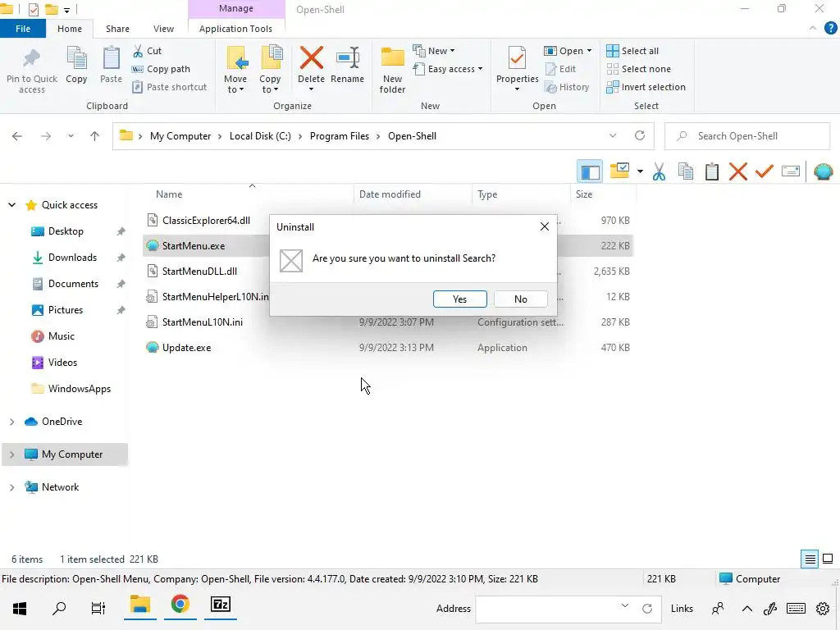The height and width of the screenshot is (630, 840).
Task: Click the scissors Cut toolbar icon
Action: pos(659,172)
